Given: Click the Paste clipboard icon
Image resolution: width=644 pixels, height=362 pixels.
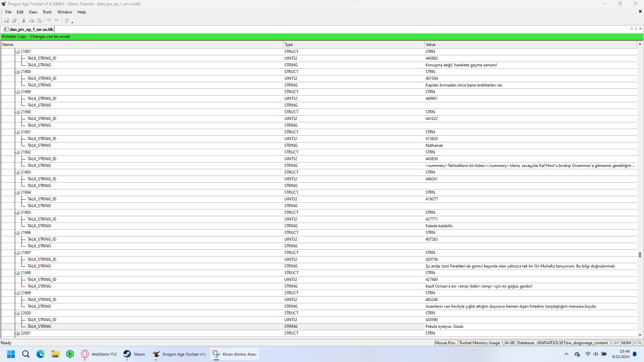Looking at the screenshot, I should [39, 21].
